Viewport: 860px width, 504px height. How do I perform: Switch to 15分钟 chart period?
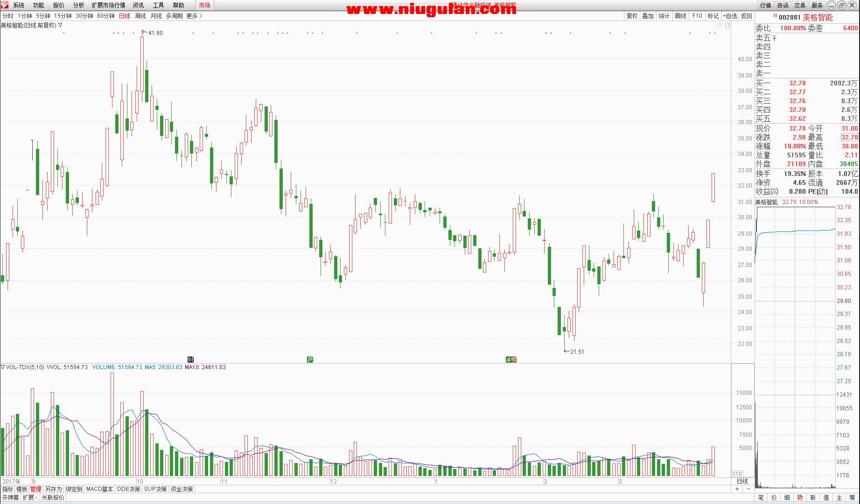tap(63, 16)
